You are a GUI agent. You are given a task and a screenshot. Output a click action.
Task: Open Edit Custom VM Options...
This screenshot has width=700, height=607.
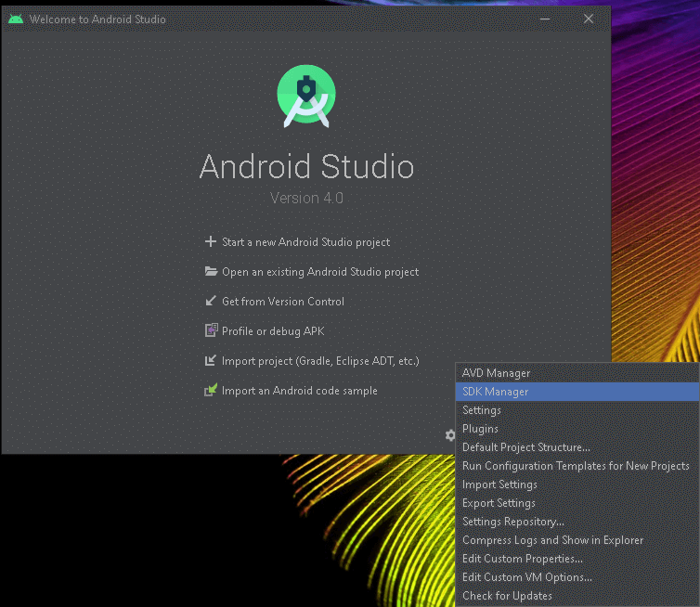(577, 577)
